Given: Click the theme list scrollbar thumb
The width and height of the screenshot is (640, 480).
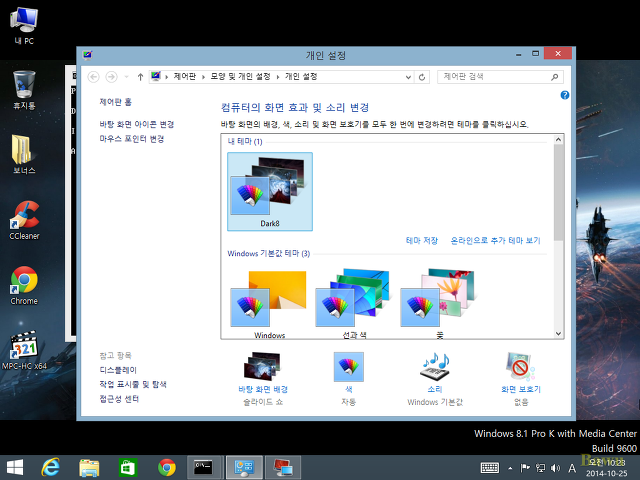Looking at the screenshot, I should pyautogui.click(x=558, y=193).
